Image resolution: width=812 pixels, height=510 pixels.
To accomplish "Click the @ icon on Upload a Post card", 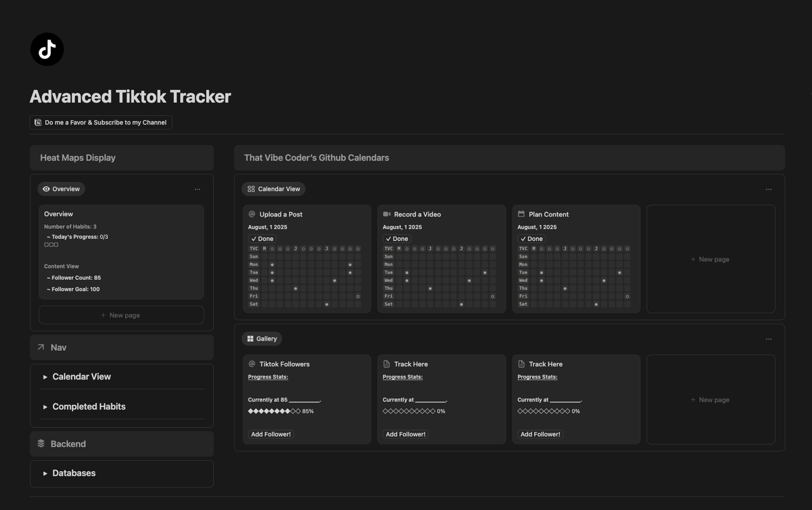I will (x=252, y=214).
